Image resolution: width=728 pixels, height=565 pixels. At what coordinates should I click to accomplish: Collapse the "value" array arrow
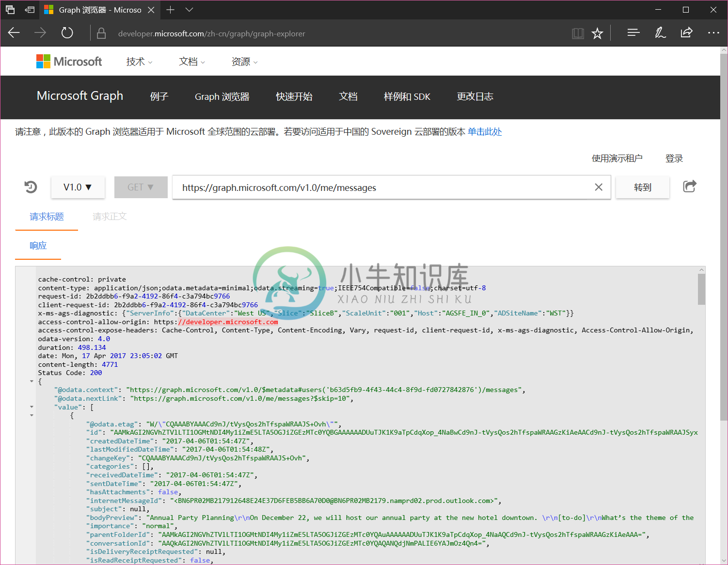click(x=32, y=407)
